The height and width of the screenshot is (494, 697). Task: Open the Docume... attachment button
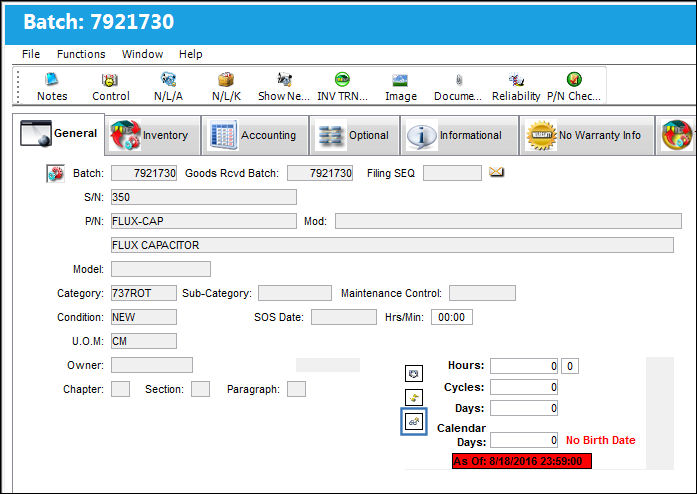458,87
